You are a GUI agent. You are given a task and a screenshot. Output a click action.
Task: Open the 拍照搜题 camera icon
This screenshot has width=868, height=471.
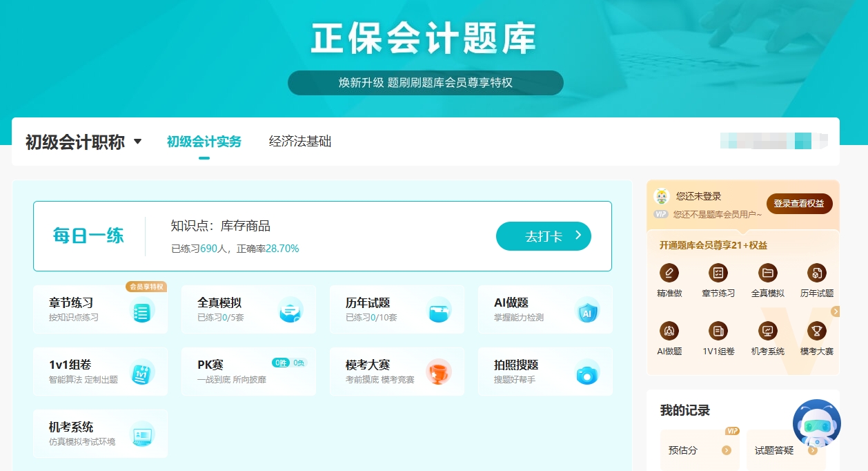[587, 374]
